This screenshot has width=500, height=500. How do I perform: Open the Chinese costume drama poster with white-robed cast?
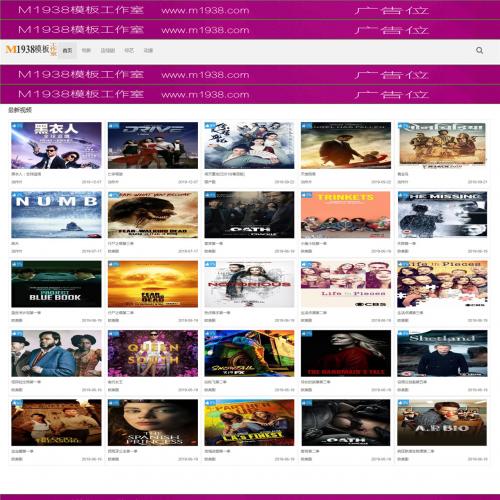[x=249, y=145]
